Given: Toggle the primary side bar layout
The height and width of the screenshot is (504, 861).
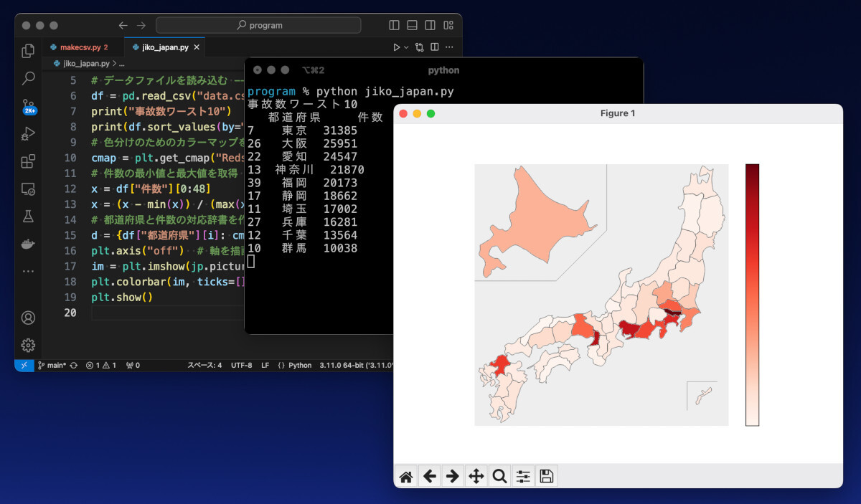Looking at the screenshot, I should 394,25.
